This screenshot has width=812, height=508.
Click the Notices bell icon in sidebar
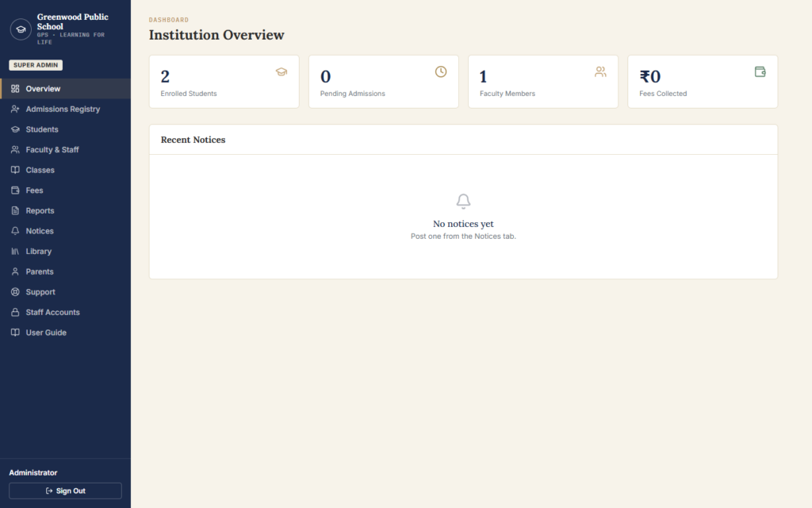coord(15,231)
